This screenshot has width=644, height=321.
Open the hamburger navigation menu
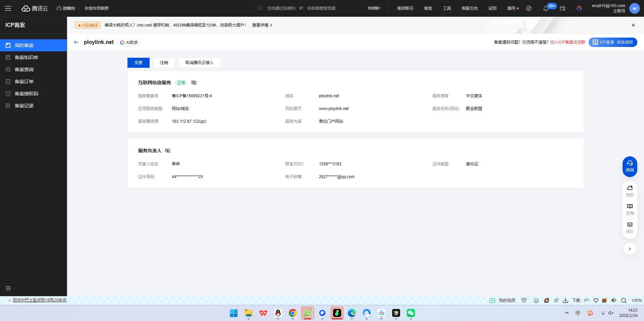pyautogui.click(x=8, y=8)
